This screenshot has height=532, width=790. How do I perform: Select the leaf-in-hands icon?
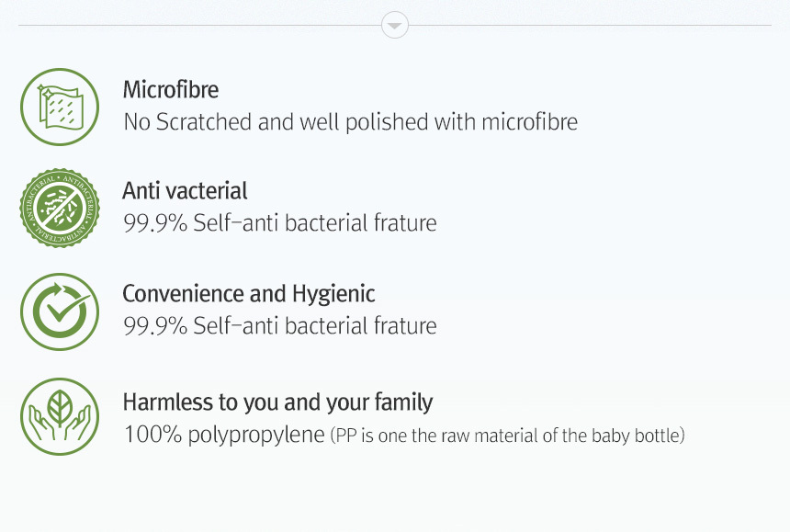pos(60,415)
